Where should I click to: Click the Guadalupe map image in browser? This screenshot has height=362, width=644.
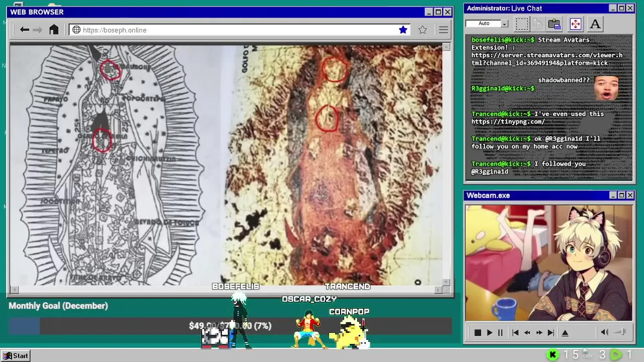pos(226,165)
